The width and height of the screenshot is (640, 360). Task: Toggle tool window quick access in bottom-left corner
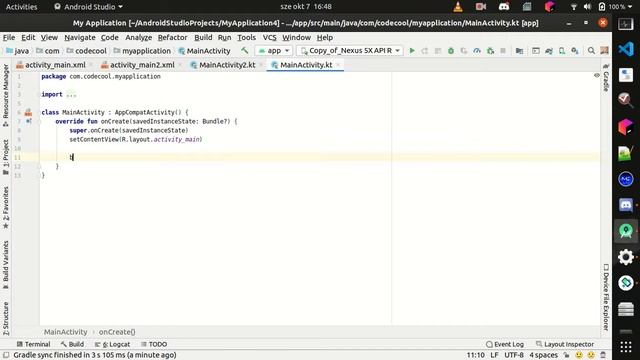(6, 355)
